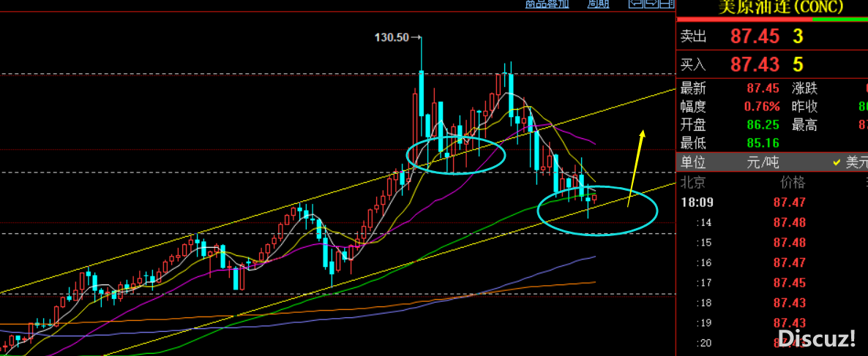Click the Discuz! watermark logo
The width and height of the screenshot is (868, 356).
[x=815, y=338]
